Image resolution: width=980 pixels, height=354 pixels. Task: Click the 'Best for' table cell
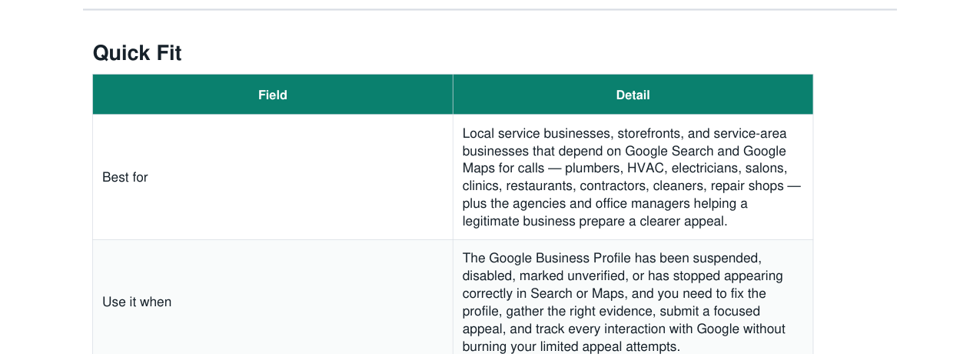(273, 177)
